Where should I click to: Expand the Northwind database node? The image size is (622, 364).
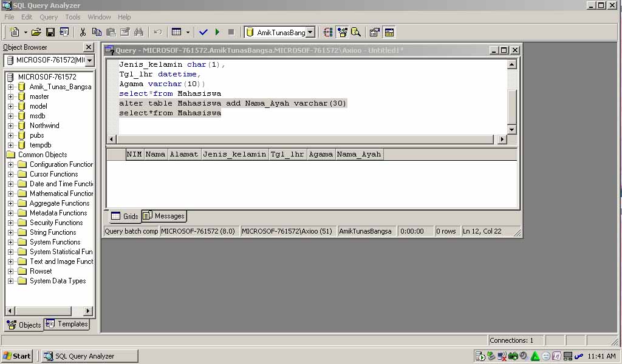click(11, 126)
